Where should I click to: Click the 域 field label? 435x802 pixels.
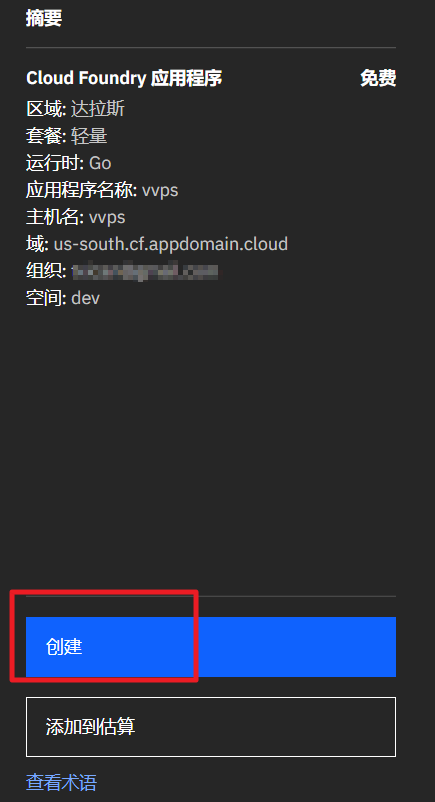coord(37,243)
